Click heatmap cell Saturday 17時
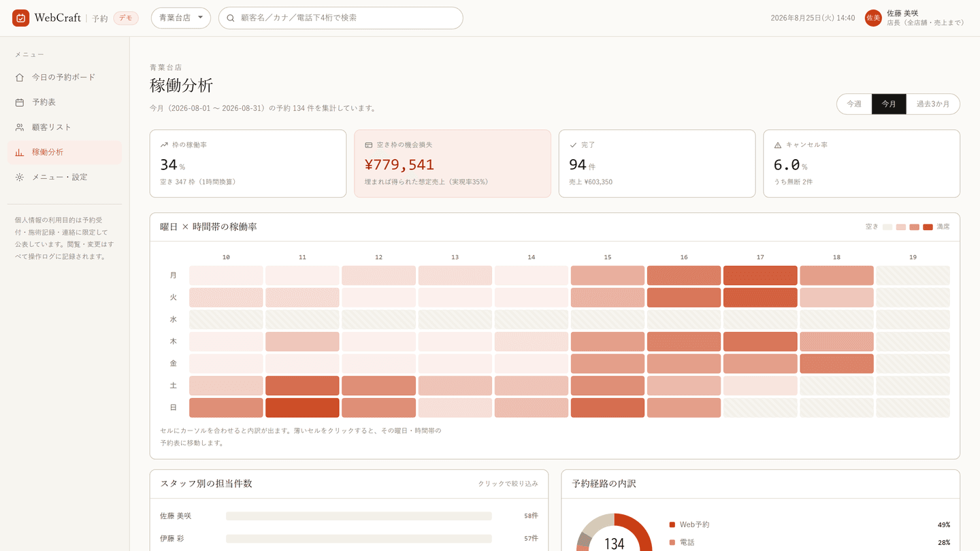Screen dimensions: 980x551 [760, 386]
